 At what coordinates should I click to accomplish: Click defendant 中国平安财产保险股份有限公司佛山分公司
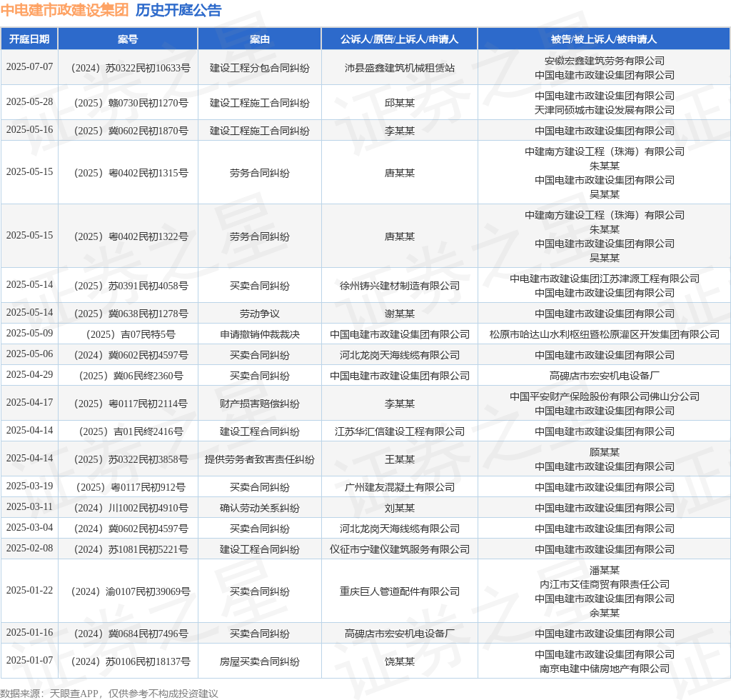604,396
